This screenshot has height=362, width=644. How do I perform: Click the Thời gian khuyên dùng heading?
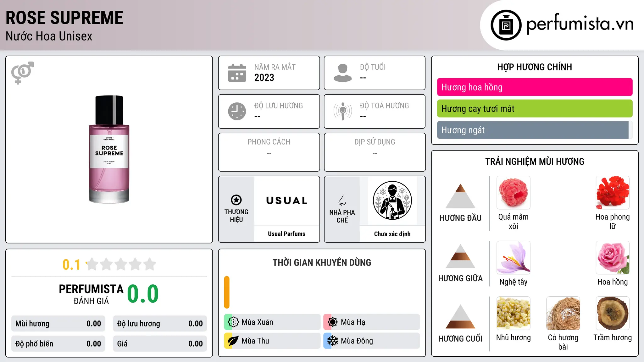click(322, 262)
